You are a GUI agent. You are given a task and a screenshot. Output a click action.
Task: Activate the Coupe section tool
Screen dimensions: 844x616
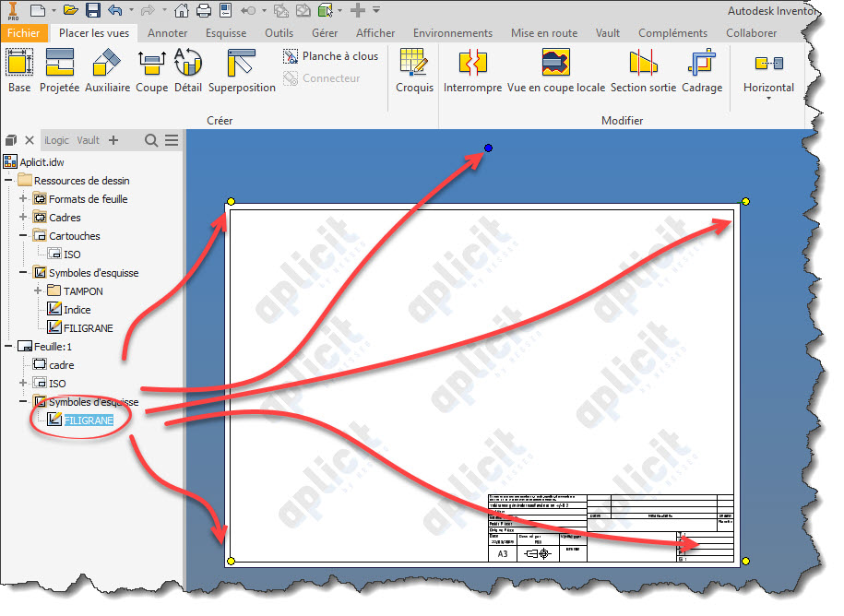click(151, 70)
